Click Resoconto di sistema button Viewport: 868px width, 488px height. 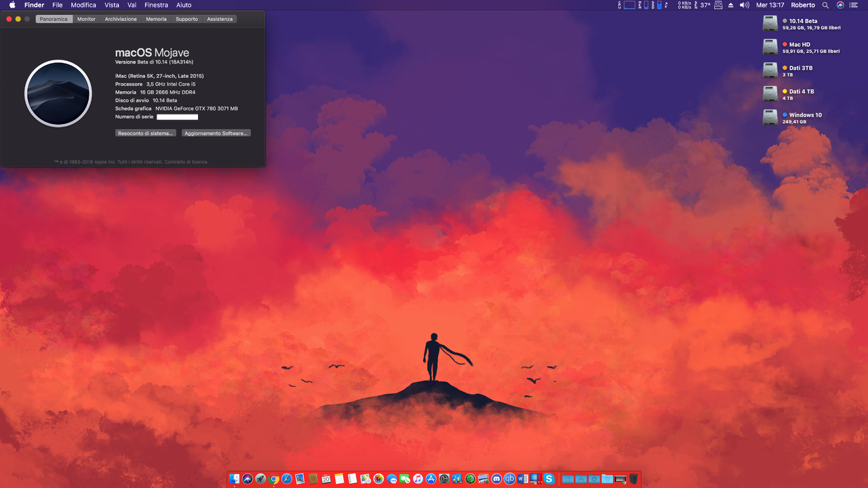146,134
